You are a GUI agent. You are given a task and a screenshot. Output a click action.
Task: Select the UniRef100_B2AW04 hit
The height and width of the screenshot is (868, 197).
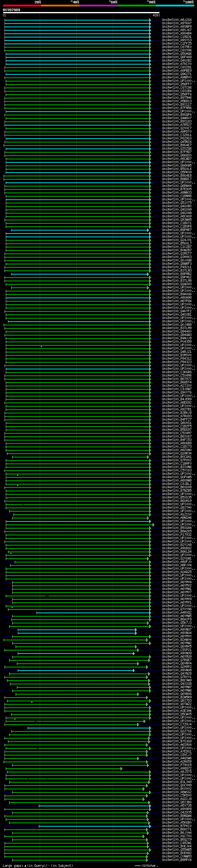point(177,640)
